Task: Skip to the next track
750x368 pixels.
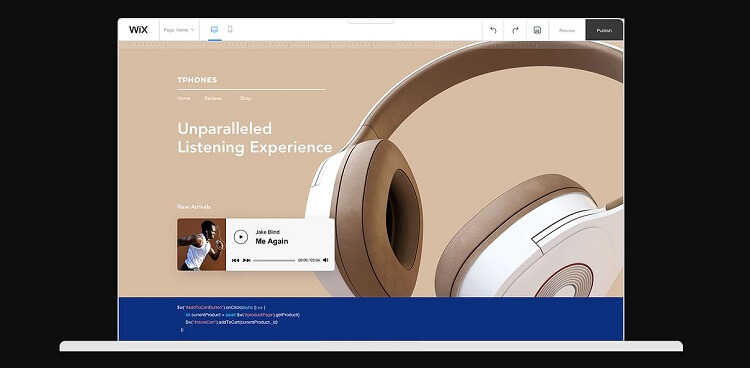Action: (x=247, y=260)
